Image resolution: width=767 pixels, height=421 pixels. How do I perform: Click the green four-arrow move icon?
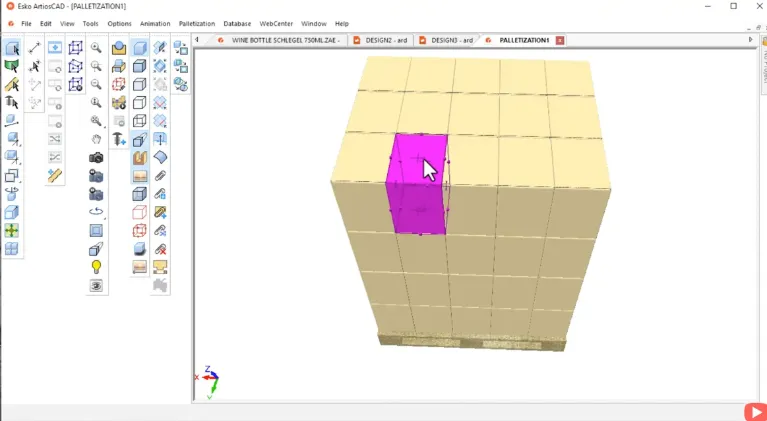pos(12,230)
